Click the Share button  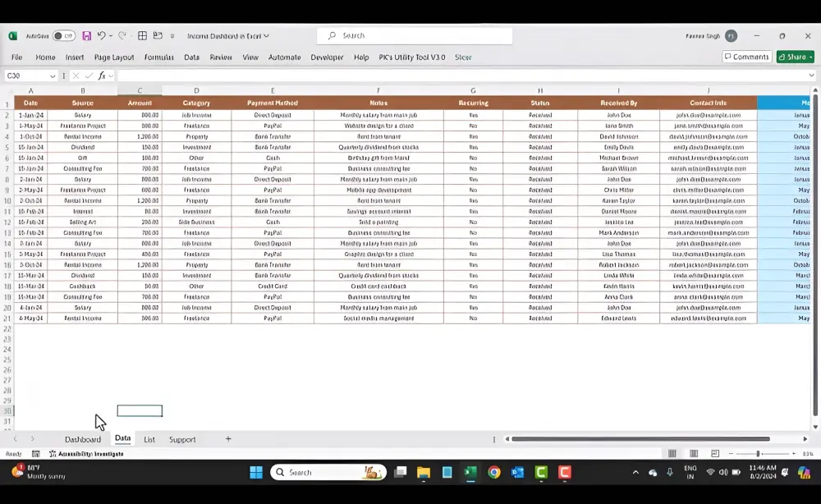pyautogui.click(x=793, y=57)
